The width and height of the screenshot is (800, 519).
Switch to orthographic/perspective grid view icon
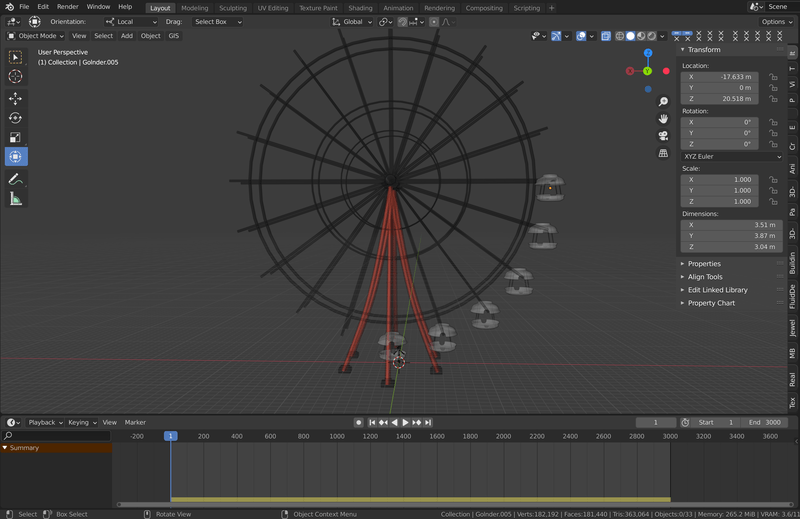coord(663,153)
